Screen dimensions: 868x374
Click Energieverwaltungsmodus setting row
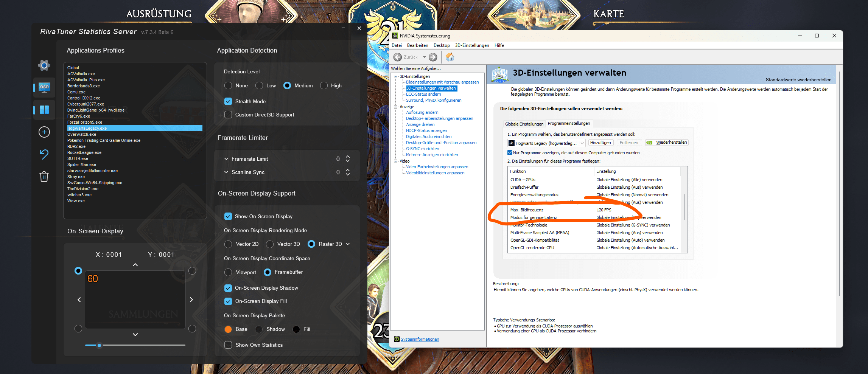coord(594,195)
